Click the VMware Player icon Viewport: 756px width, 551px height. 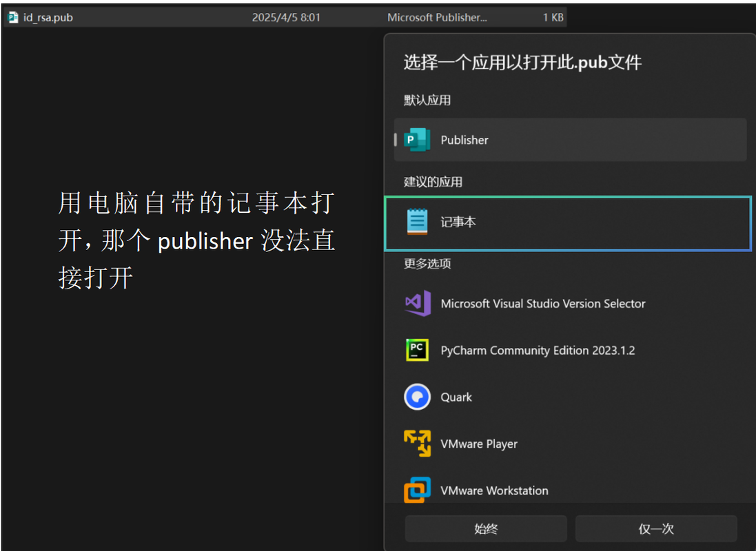tap(418, 444)
